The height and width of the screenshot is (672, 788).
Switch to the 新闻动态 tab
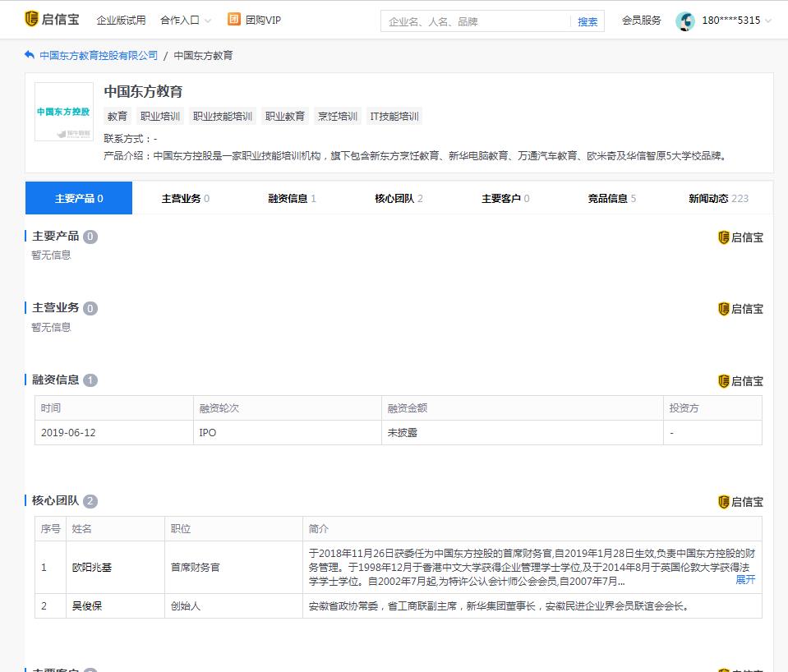tap(710, 198)
